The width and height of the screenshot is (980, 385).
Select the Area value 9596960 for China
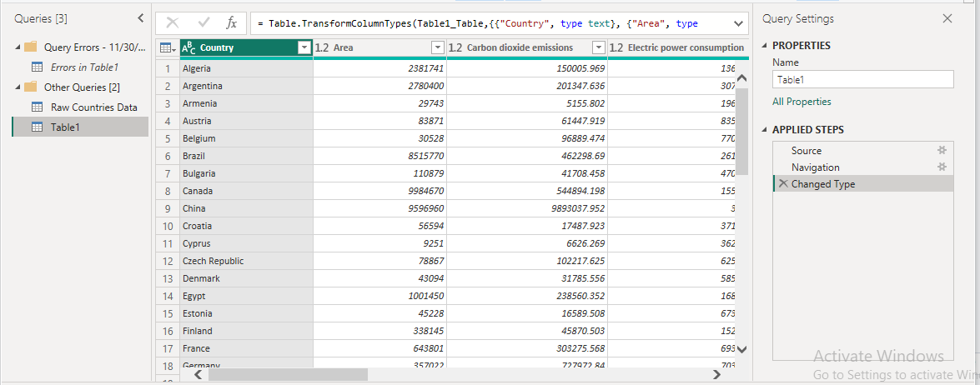pyautogui.click(x=380, y=208)
